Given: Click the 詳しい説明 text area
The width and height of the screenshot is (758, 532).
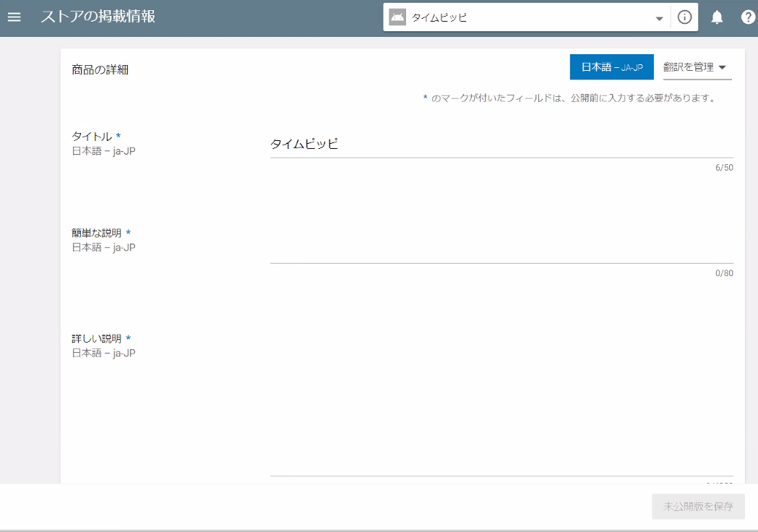Looking at the screenshot, I should pyautogui.click(x=501, y=404).
